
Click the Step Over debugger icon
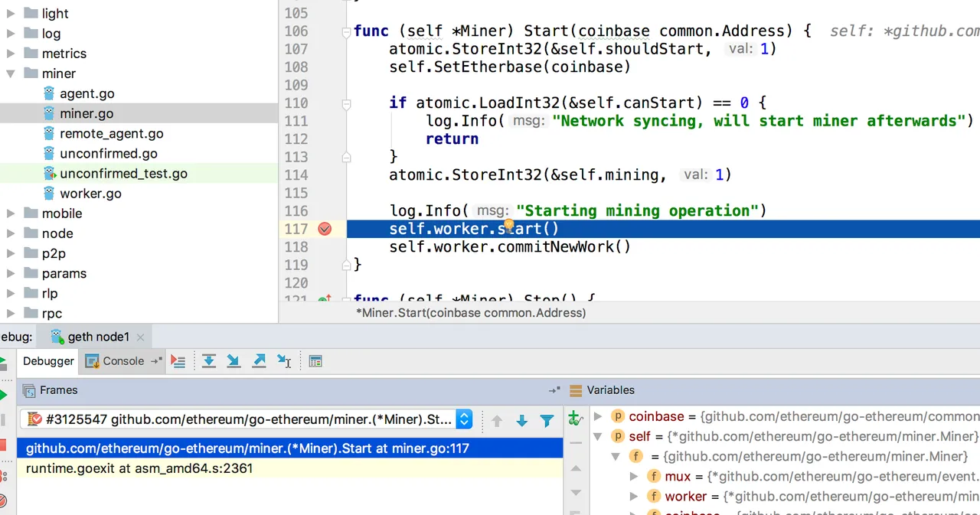pyautogui.click(x=208, y=361)
